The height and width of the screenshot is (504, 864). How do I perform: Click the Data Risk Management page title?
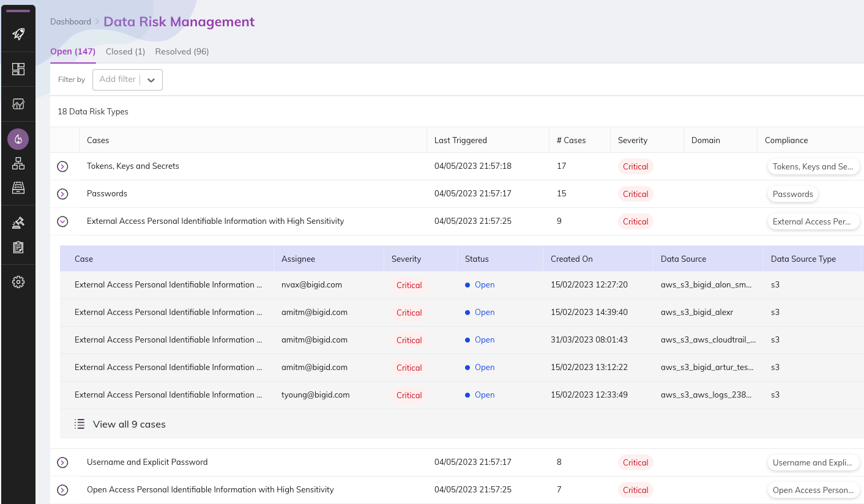coord(179,22)
